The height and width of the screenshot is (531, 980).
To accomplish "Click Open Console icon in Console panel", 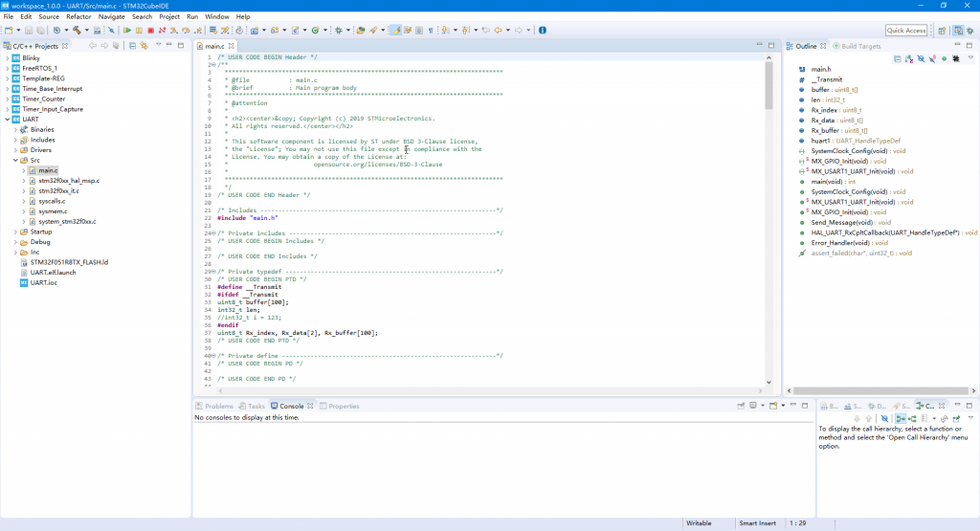I will (773, 406).
